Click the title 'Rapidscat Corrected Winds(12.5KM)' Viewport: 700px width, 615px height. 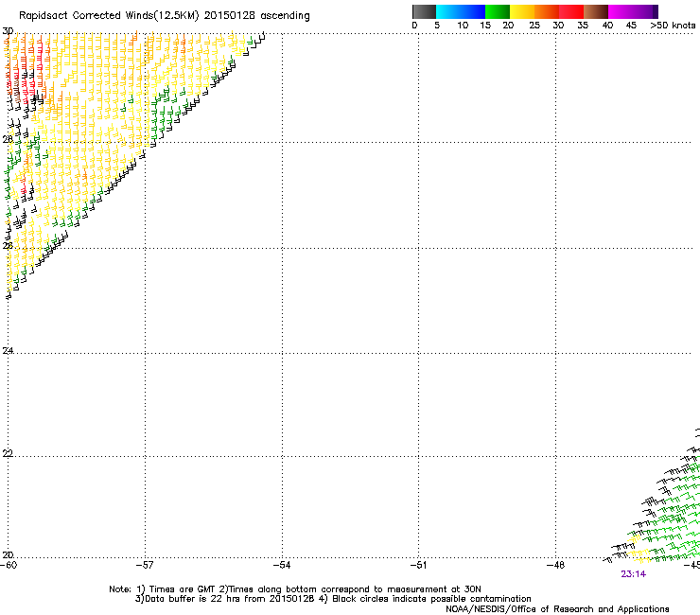(x=109, y=16)
